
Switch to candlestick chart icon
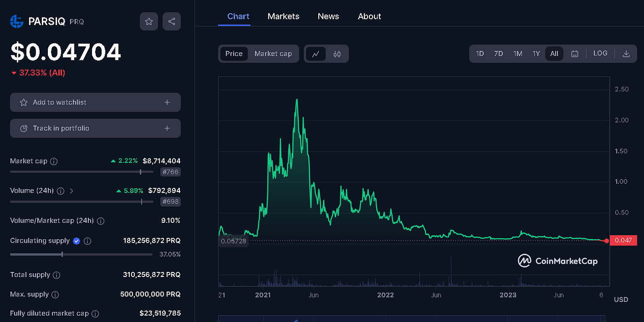pyautogui.click(x=337, y=54)
